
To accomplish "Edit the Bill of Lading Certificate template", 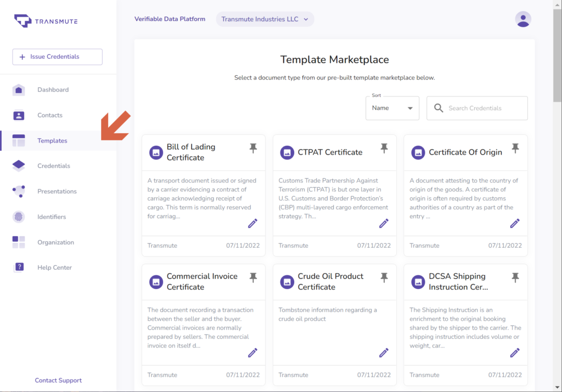I will [x=252, y=223].
